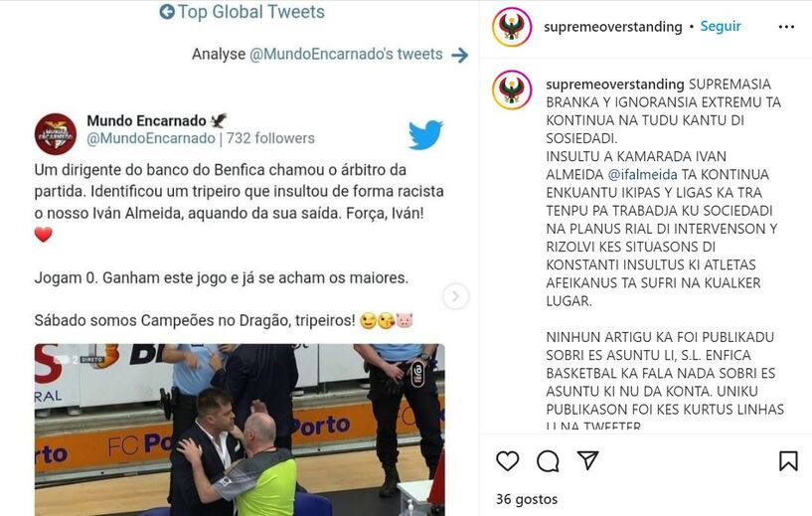This screenshot has height=516, width=812.
Task: Click the basketball game photo in tweet
Action: 240,430
